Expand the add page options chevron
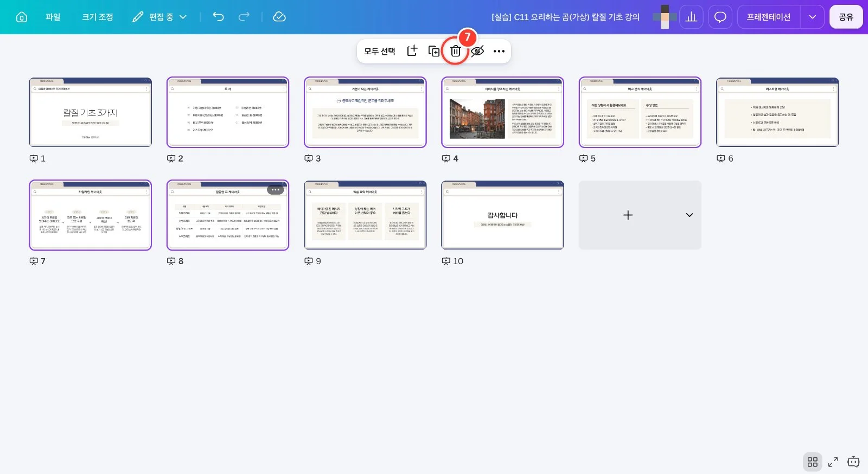This screenshot has width=868, height=474. click(690, 215)
